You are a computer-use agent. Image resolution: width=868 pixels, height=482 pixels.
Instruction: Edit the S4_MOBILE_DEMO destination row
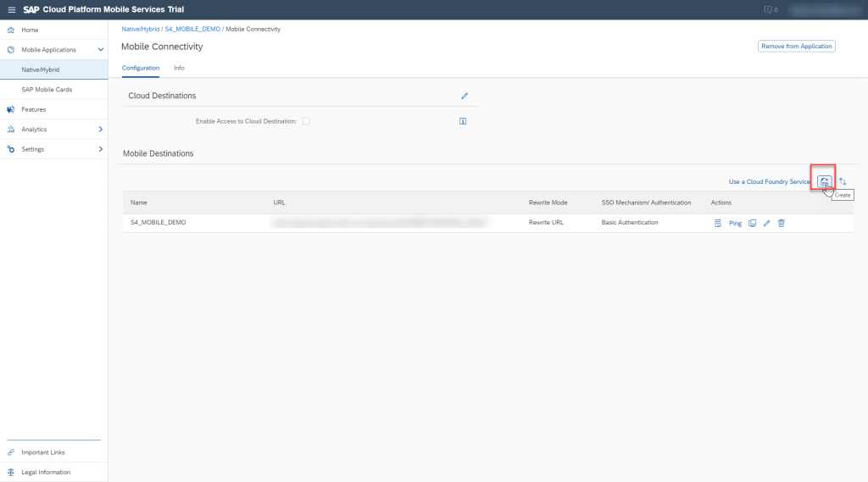point(766,223)
